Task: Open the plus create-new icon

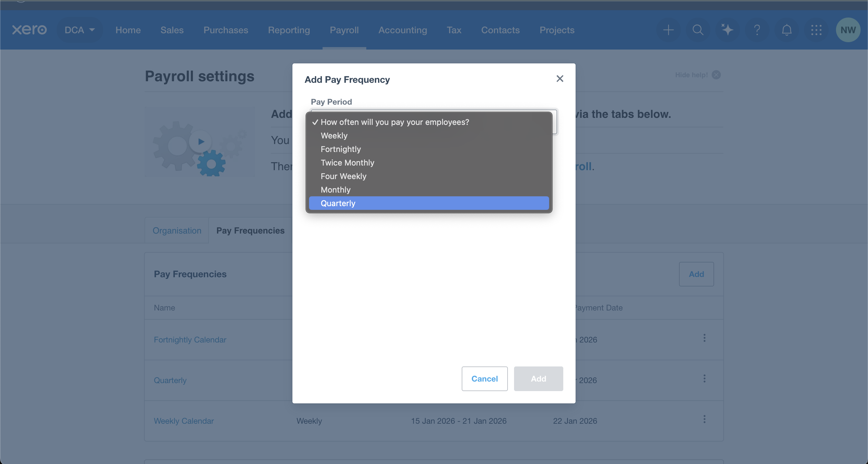Action: [x=668, y=30]
